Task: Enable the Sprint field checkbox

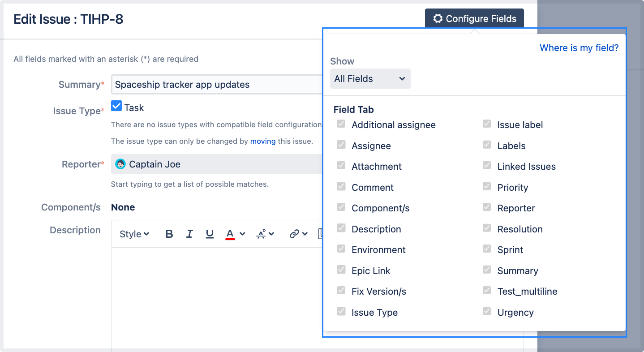Action: [x=487, y=249]
